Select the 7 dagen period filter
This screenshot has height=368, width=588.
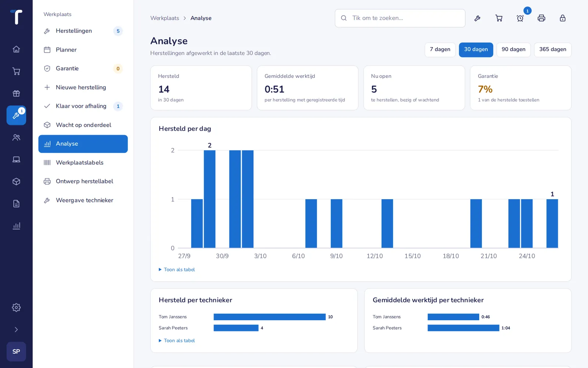tap(440, 50)
